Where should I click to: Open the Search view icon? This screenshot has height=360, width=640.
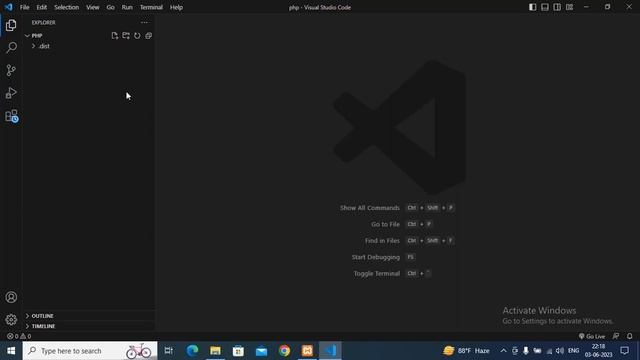(x=11, y=48)
